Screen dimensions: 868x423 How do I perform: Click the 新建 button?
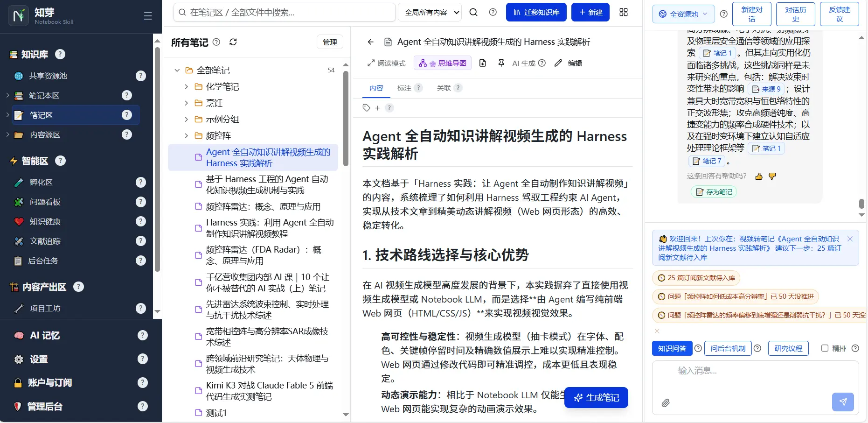590,12
